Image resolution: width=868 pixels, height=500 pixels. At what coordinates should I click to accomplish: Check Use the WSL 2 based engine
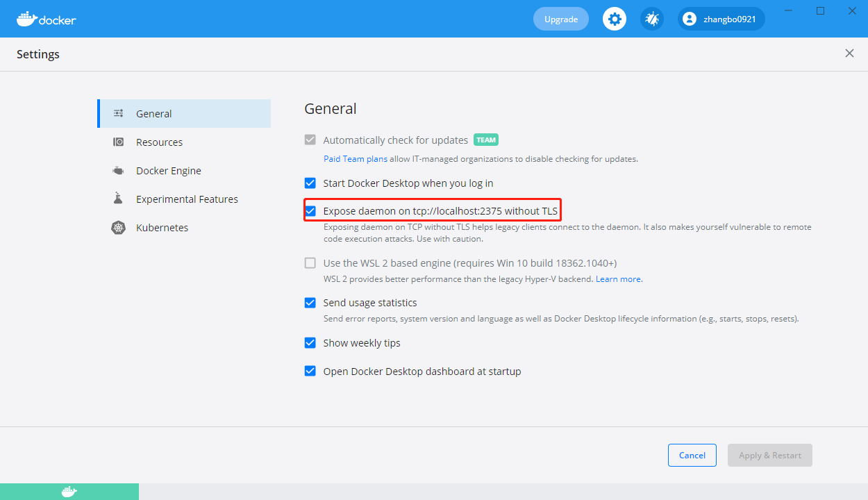click(310, 263)
